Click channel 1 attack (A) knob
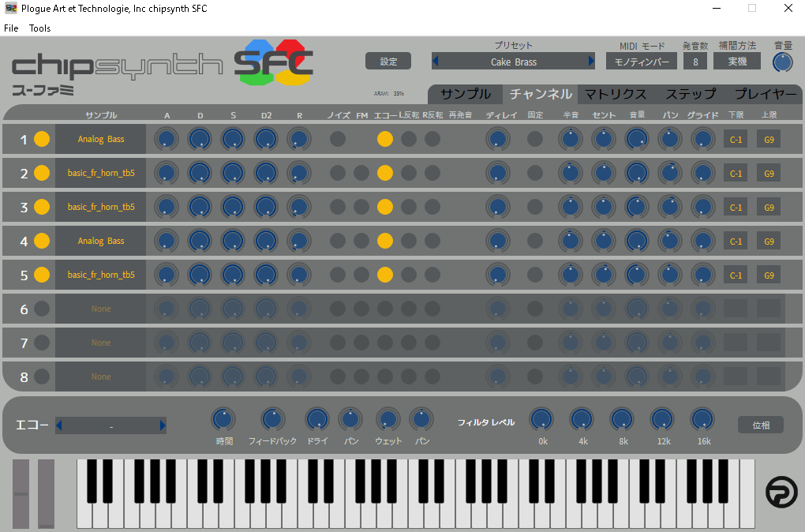This screenshot has height=532, width=805. 167,139
